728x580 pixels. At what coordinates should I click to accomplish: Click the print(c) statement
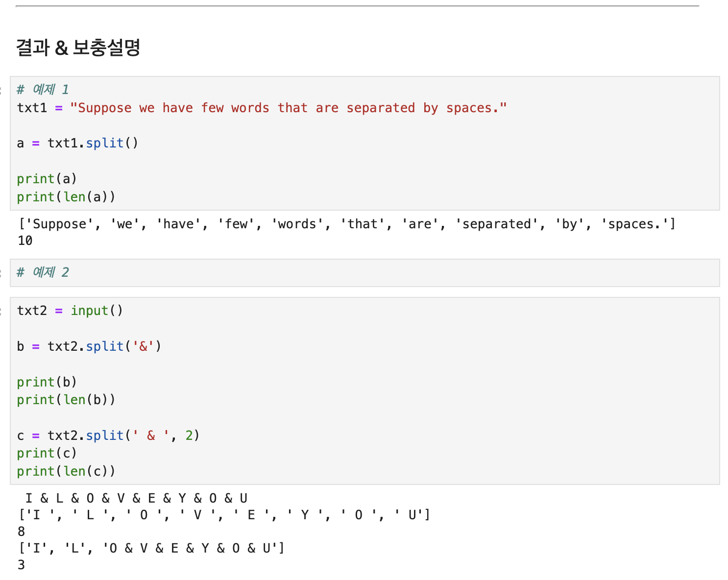pos(47,453)
